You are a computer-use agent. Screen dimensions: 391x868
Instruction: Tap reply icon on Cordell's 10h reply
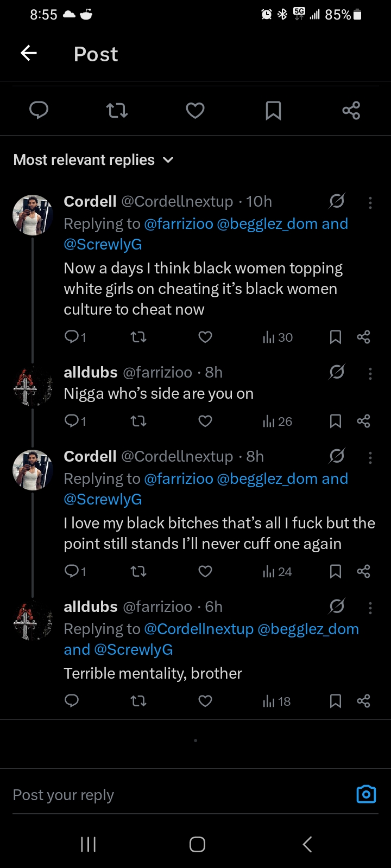click(x=72, y=337)
